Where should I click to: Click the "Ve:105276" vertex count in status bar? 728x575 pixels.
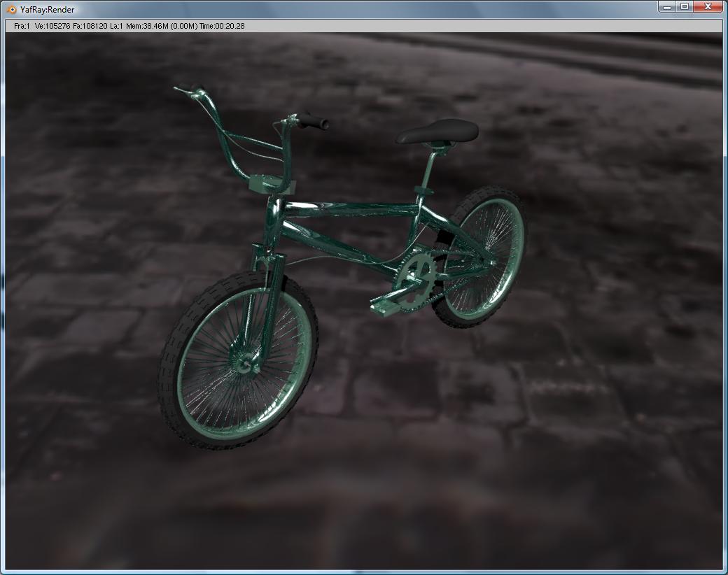pos(52,26)
